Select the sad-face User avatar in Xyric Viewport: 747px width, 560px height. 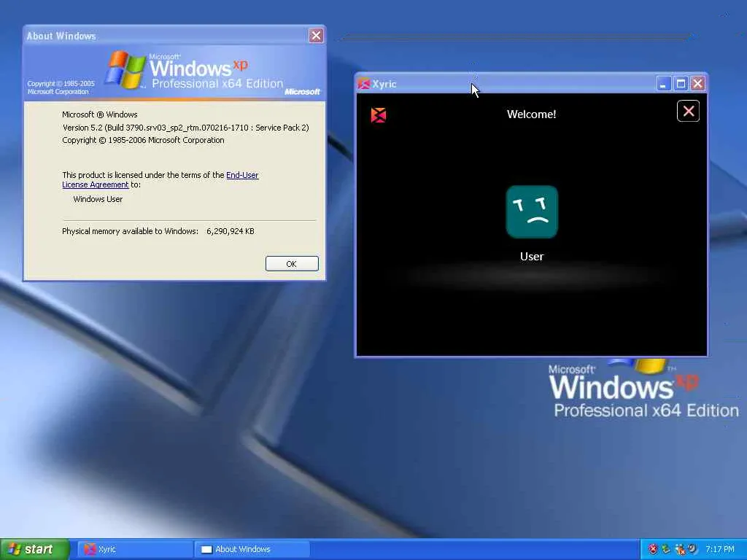click(532, 212)
